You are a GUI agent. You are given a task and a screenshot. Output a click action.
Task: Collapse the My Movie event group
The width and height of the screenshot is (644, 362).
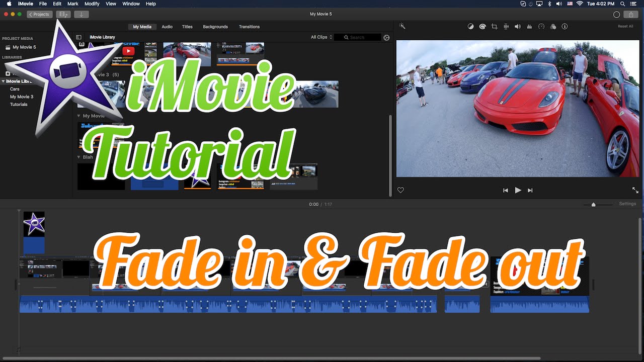[x=79, y=116]
